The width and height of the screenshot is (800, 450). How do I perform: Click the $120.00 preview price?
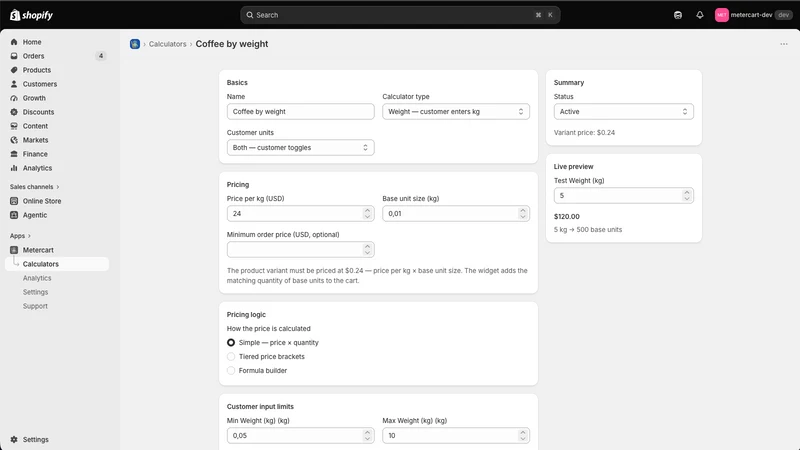(x=566, y=216)
